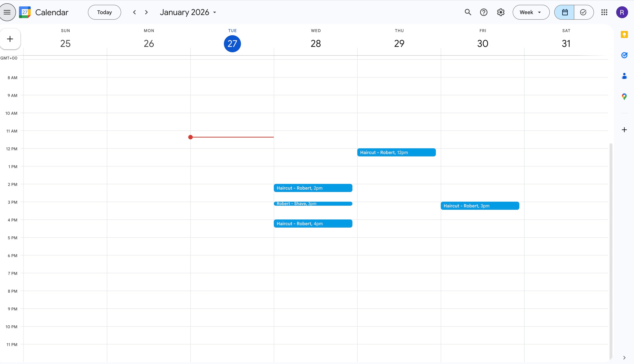Image resolution: width=634 pixels, height=364 pixels.
Task: Go to next week using the forward arrow
Action: 146,12
